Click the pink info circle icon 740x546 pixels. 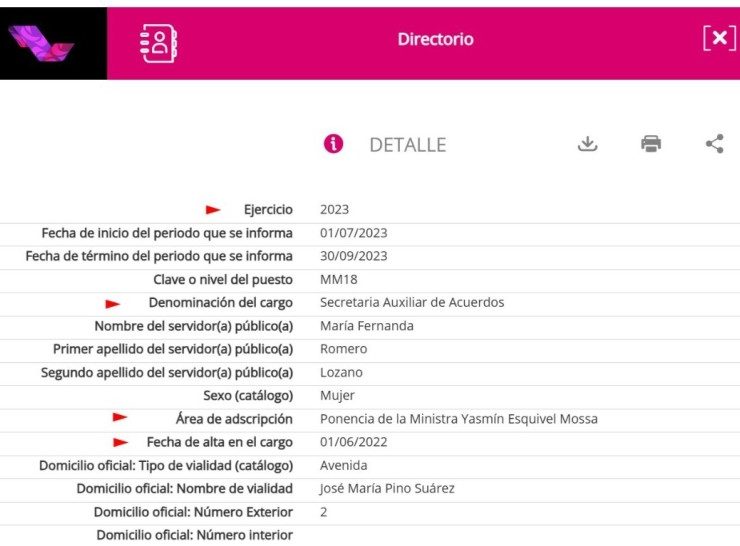pyautogui.click(x=334, y=144)
